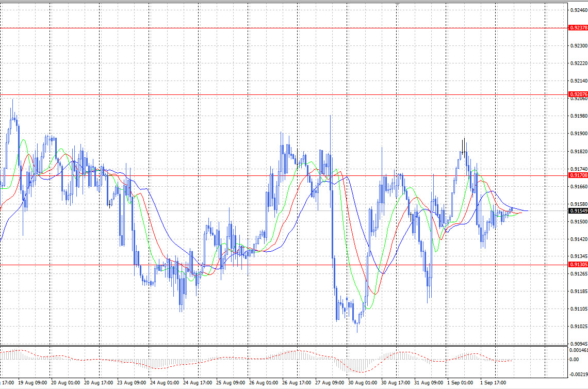Screen dimensions: 588x389
Task: Click the 23 Aug 09:00 time label
Action: point(132,383)
